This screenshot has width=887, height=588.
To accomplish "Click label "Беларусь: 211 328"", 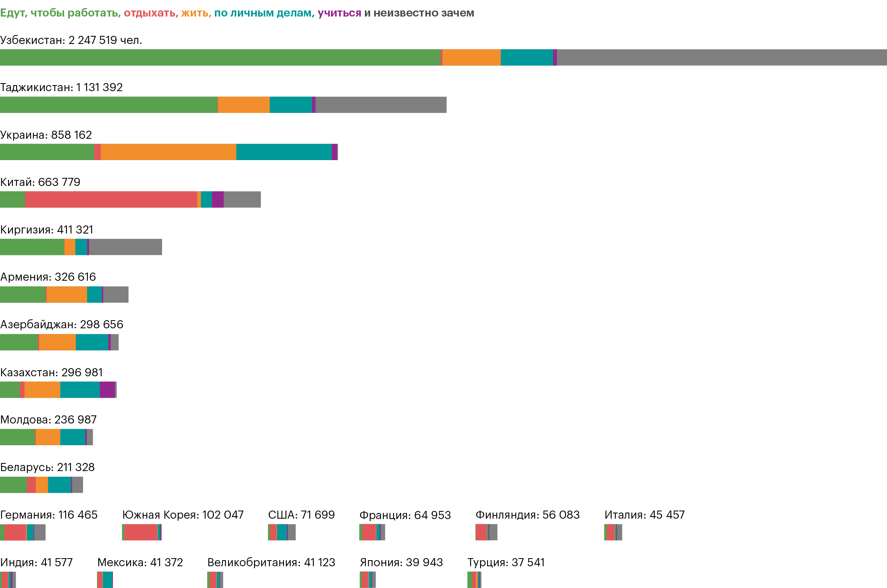I will click(x=48, y=467).
